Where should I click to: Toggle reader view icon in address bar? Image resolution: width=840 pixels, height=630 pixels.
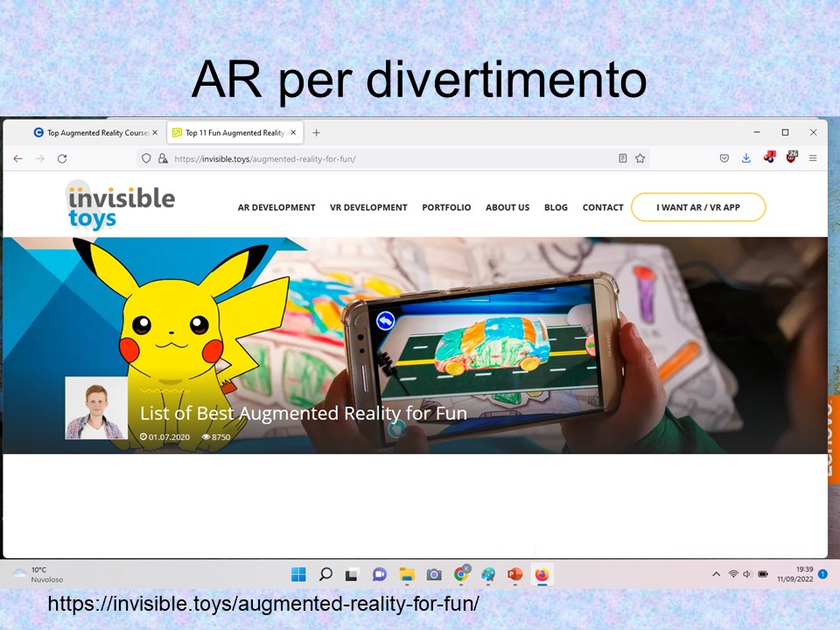click(622, 158)
